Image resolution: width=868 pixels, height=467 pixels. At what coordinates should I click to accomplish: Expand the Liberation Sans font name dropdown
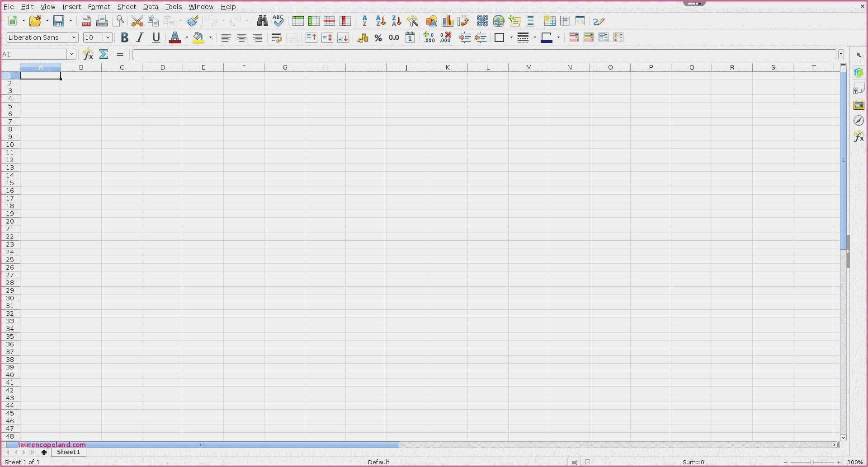click(74, 37)
